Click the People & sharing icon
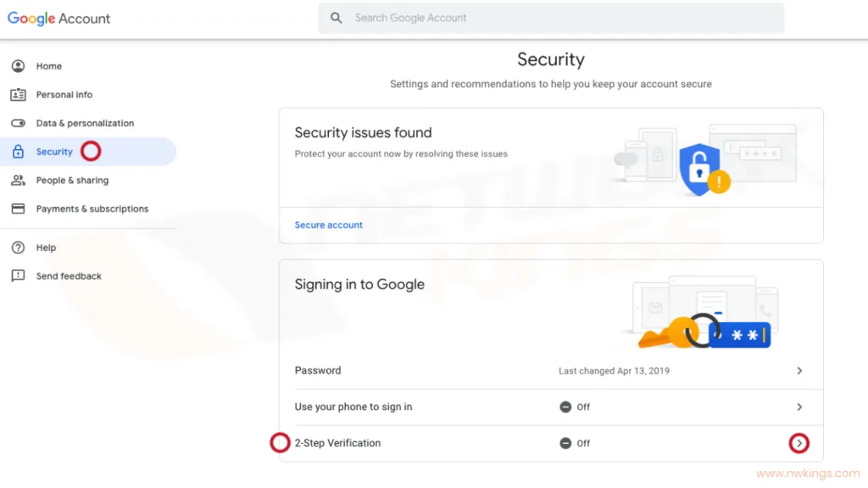The width and height of the screenshot is (868, 488). (x=18, y=180)
